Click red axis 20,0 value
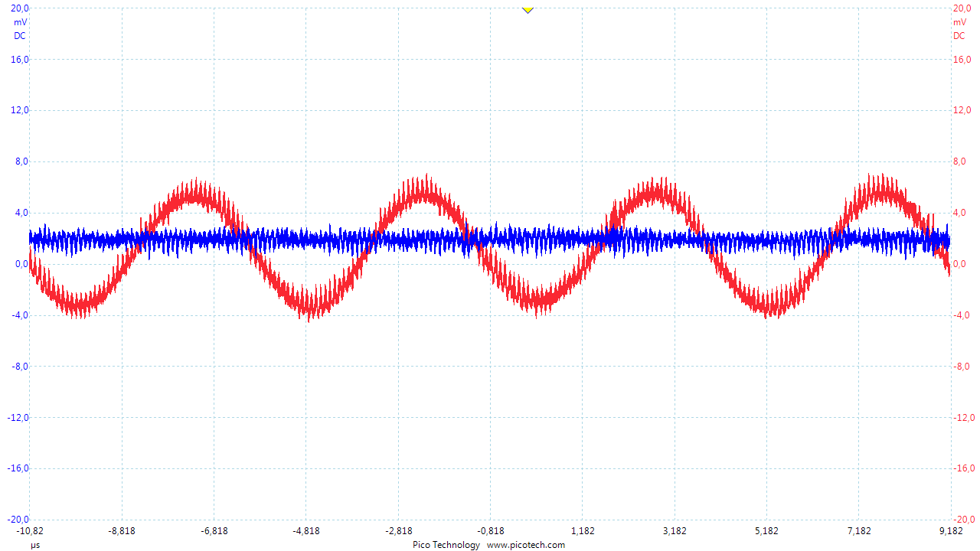This screenshot has height=551, width=980. point(962,8)
